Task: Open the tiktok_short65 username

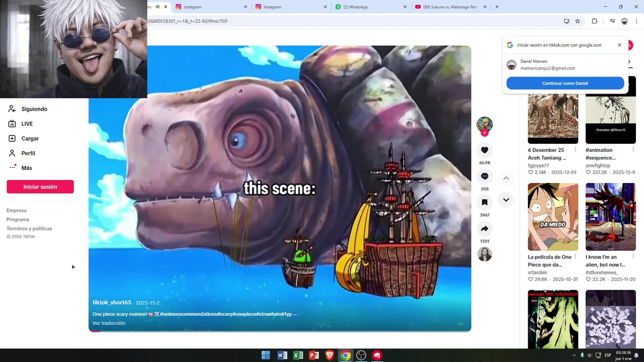Action: pos(112,302)
